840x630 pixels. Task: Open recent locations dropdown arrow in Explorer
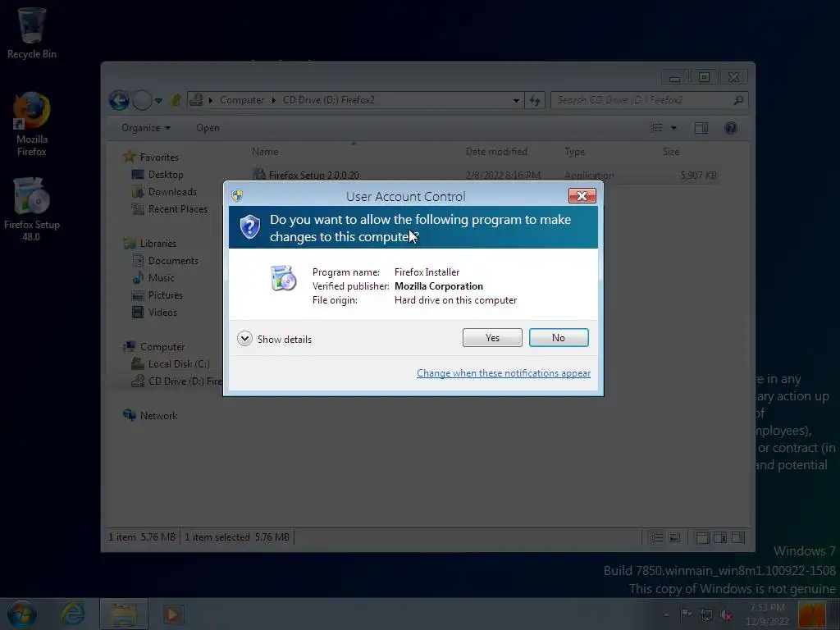(x=158, y=100)
